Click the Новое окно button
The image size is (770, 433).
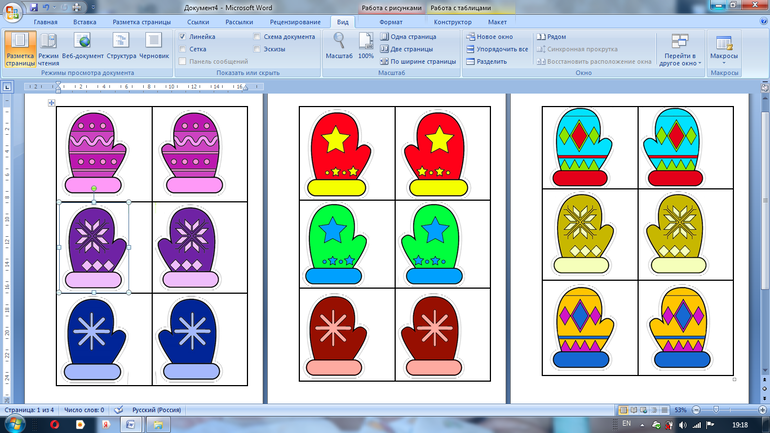tap(495, 36)
